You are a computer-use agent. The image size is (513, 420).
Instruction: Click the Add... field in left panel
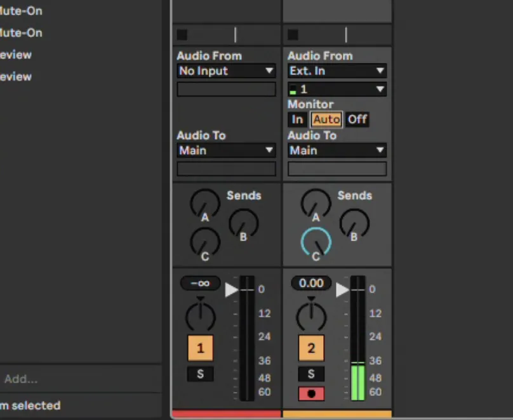[80, 379]
